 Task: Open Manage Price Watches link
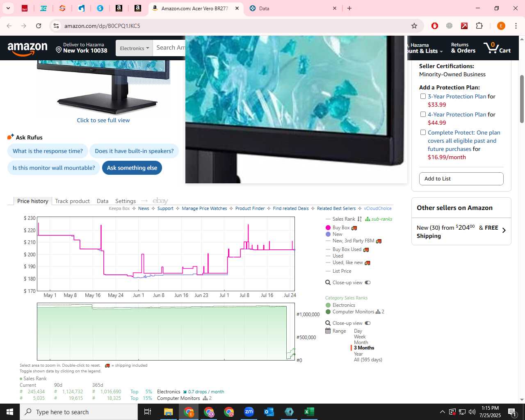coord(204,208)
